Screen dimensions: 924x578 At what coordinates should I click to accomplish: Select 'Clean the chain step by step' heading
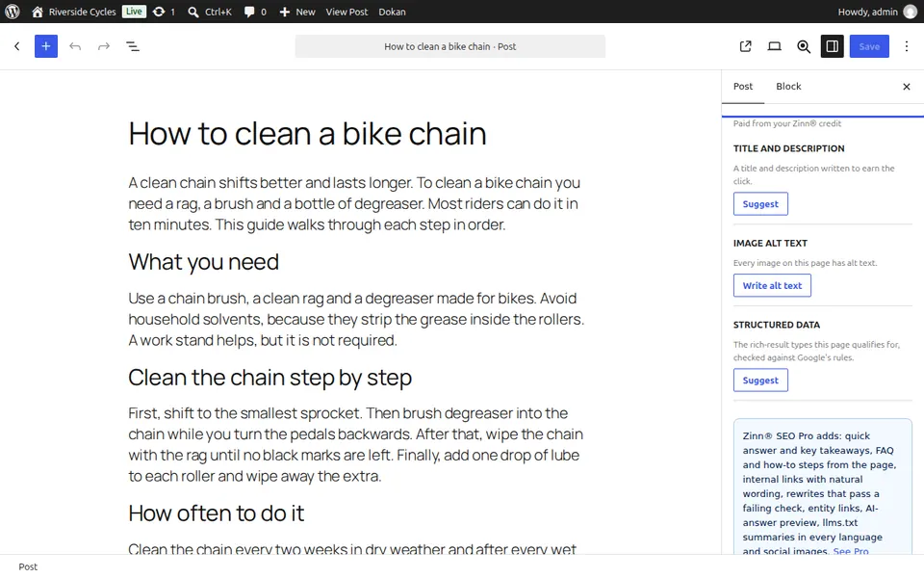pos(269,378)
